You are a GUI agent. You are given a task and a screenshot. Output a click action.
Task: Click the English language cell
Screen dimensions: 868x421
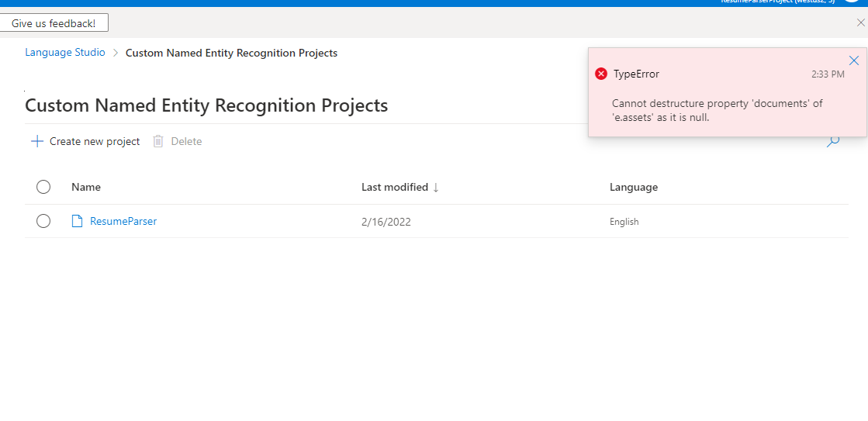pyautogui.click(x=624, y=222)
